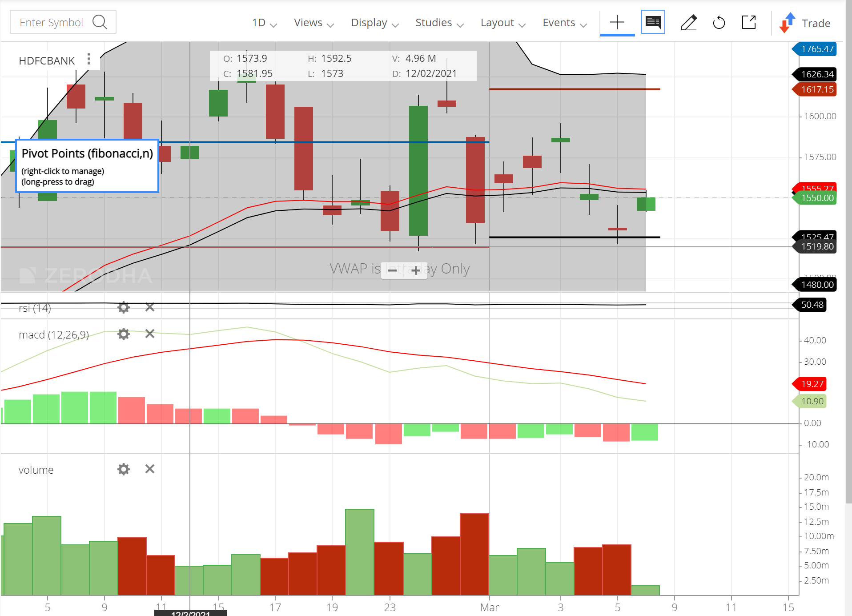Click the 50.48 rsi value label
Image resolution: width=852 pixels, height=616 pixels.
[x=810, y=305]
